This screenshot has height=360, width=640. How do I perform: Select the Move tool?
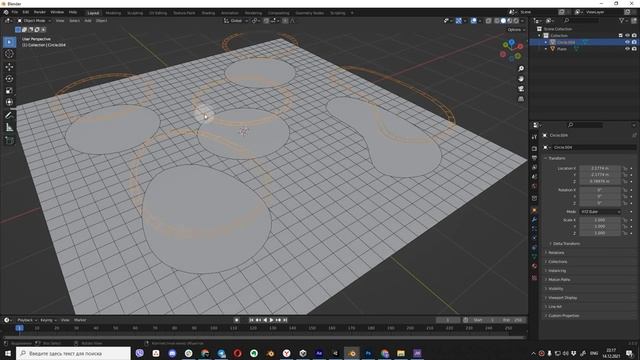coord(9,67)
